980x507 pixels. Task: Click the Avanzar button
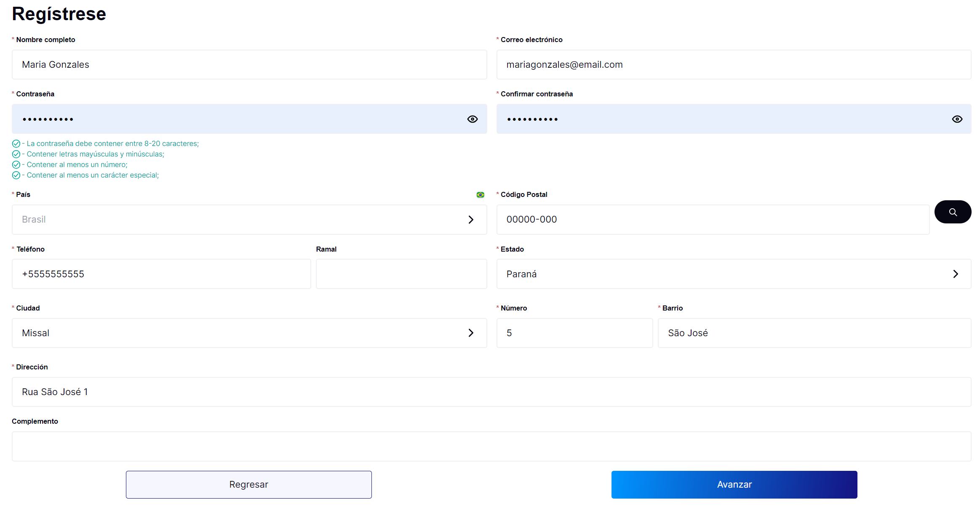734,484
